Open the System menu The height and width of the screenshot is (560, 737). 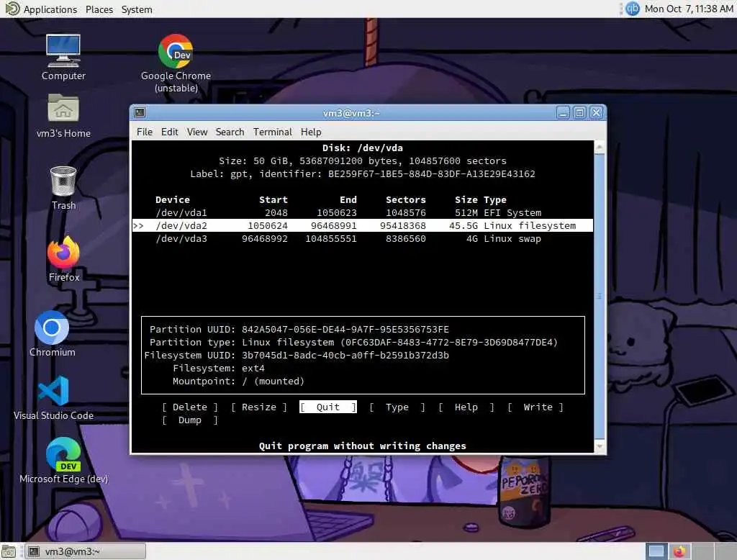point(137,9)
